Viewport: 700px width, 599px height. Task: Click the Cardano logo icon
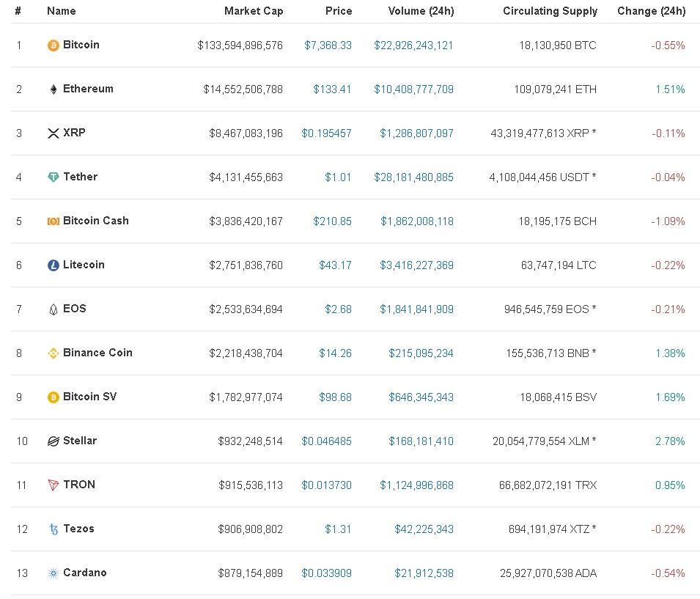click(53, 573)
